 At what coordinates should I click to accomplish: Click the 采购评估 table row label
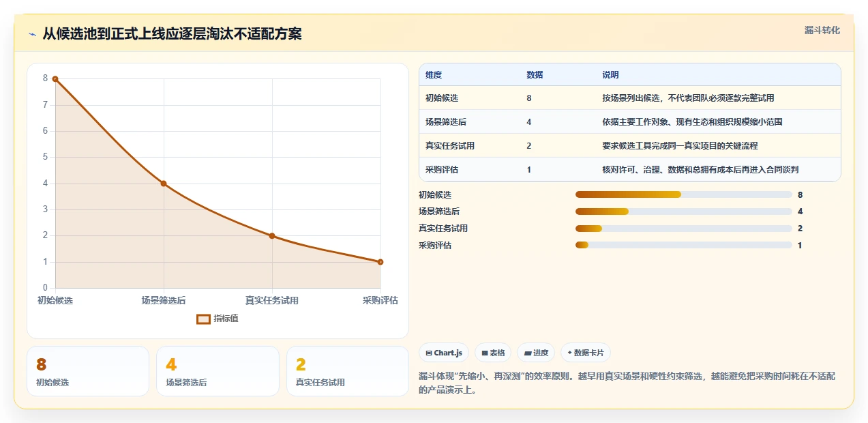pos(442,170)
